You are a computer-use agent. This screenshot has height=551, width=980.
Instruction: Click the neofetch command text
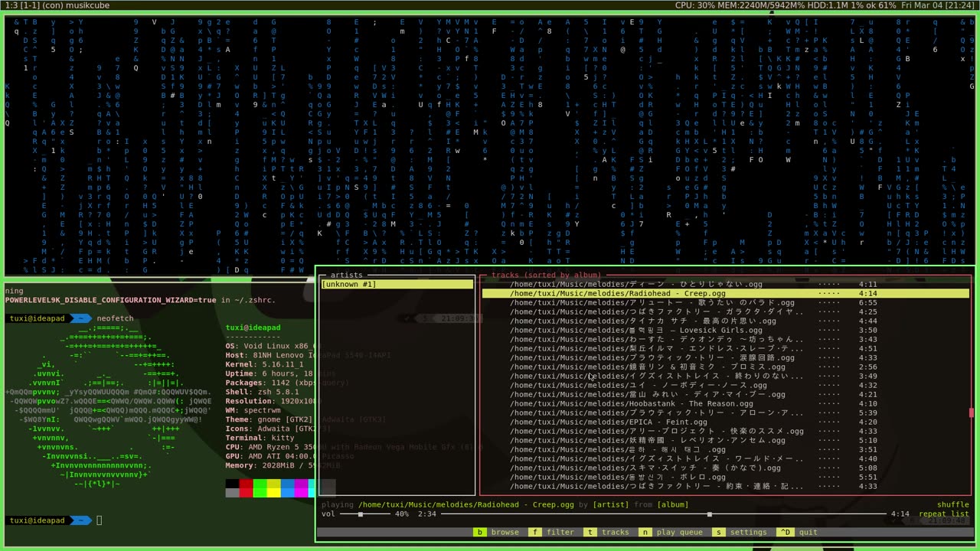click(115, 318)
